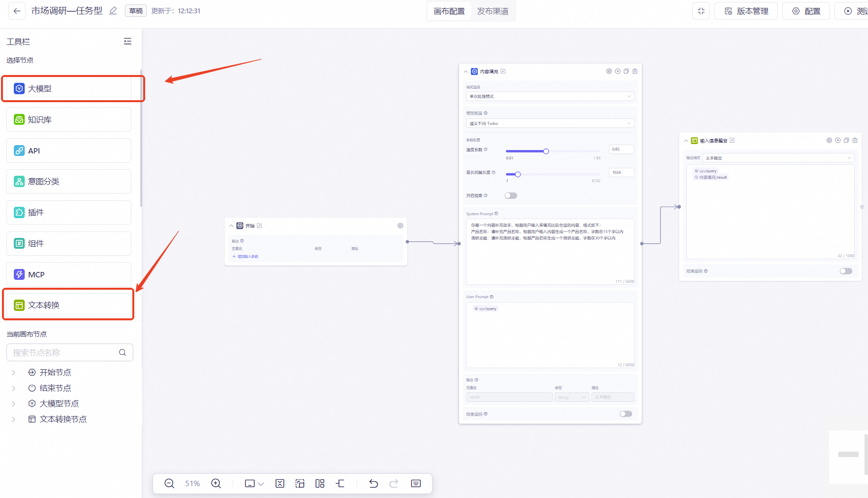Undo the last canvas action
The image size is (868, 498).
[x=374, y=484]
